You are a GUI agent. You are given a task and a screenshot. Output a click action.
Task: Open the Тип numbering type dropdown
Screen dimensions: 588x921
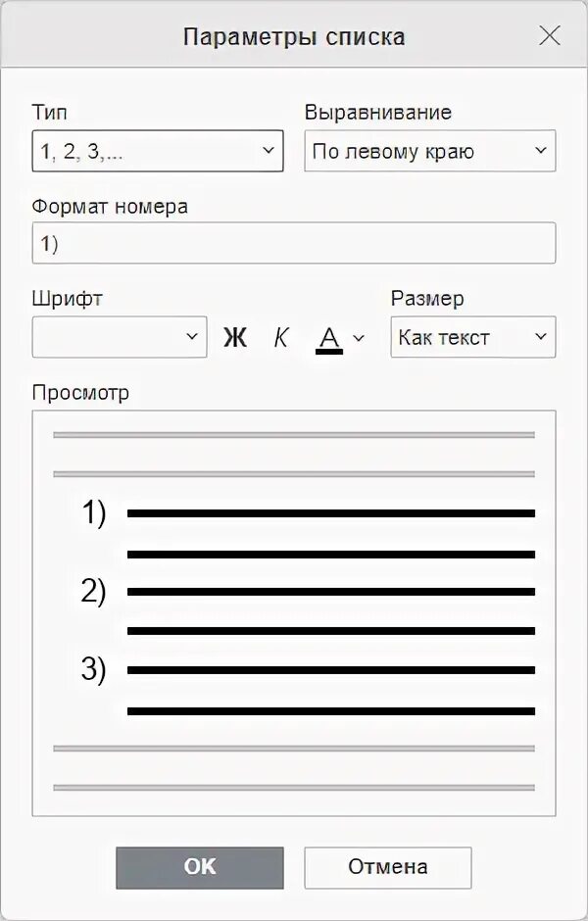158,151
